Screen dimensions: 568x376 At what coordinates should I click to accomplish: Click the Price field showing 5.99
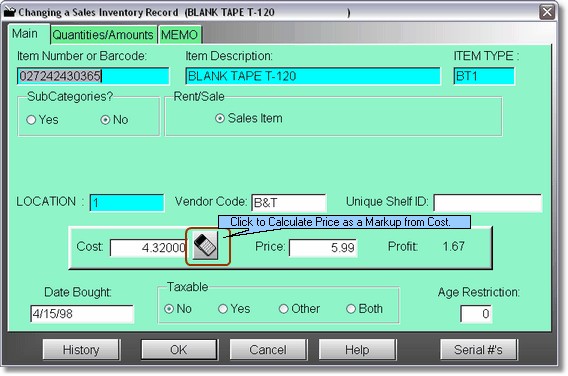pos(323,248)
